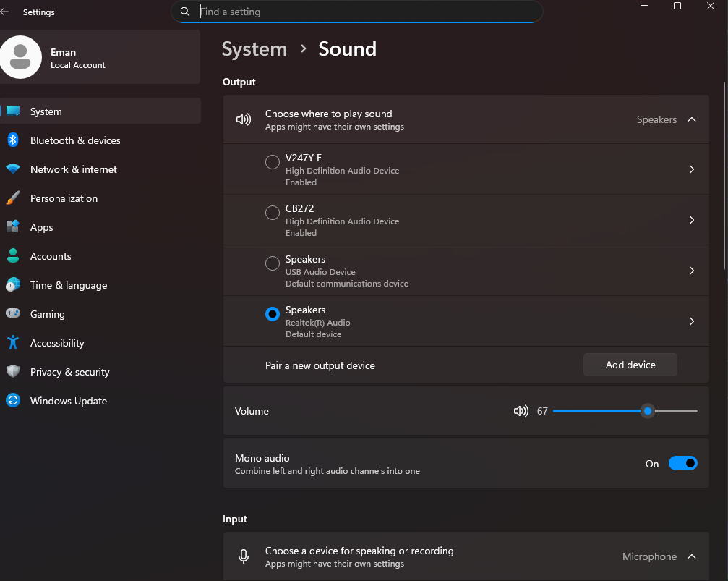Mute using the Volume speaker icon
The image size is (728, 581).
(521, 411)
